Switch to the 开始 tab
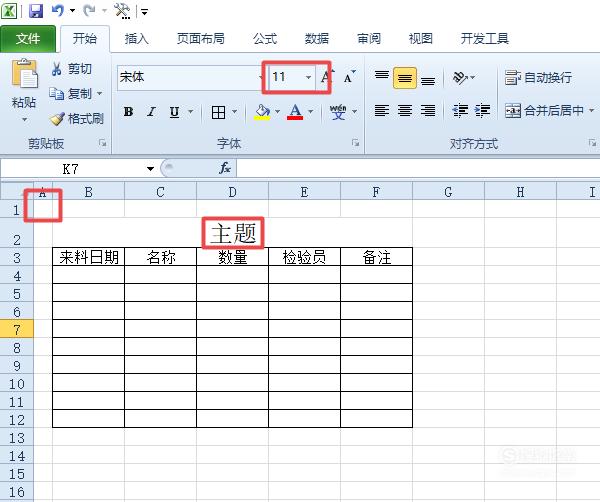This screenshot has width=600, height=502. click(85, 38)
